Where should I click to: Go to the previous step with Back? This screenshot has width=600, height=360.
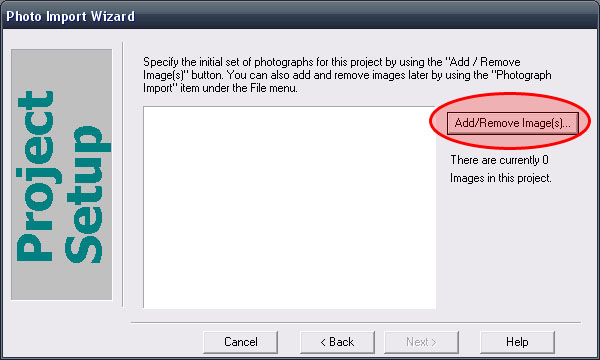pyautogui.click(x=337, y=342)
